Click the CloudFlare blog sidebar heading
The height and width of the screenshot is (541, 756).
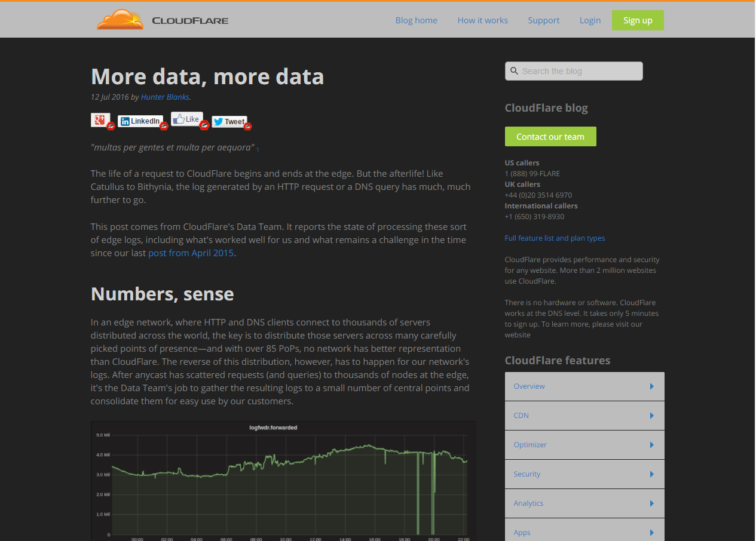(546, 108)
